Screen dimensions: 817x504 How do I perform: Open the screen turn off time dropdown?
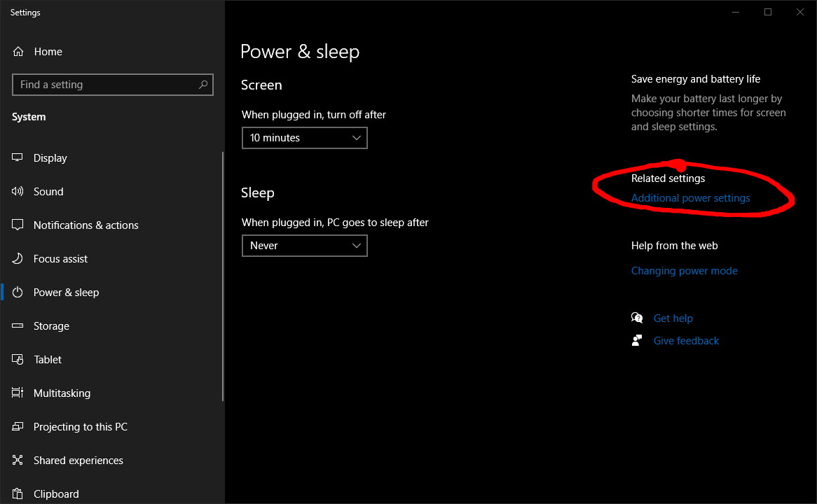point(304,138)
